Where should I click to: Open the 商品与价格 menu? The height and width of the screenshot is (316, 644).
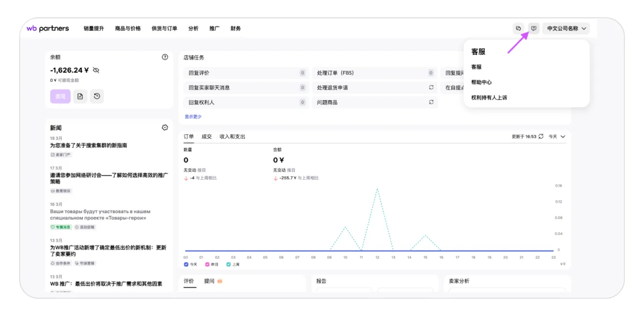pos(128,28)
